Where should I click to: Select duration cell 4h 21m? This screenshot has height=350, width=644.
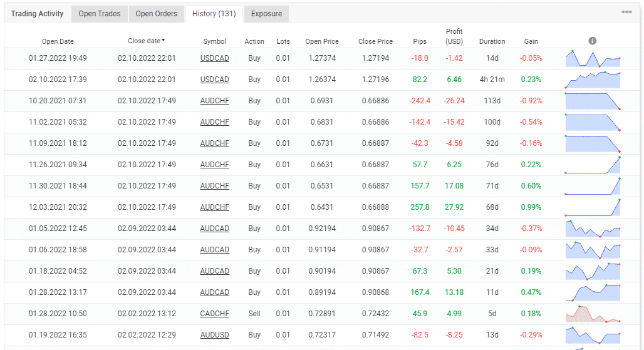(492, 80)
